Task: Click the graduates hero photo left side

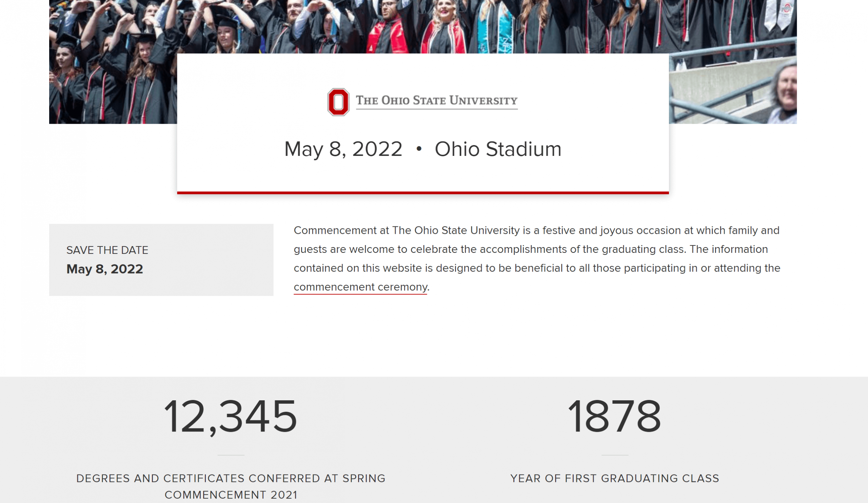Action: pyautogui.click(x=113, y=62)
